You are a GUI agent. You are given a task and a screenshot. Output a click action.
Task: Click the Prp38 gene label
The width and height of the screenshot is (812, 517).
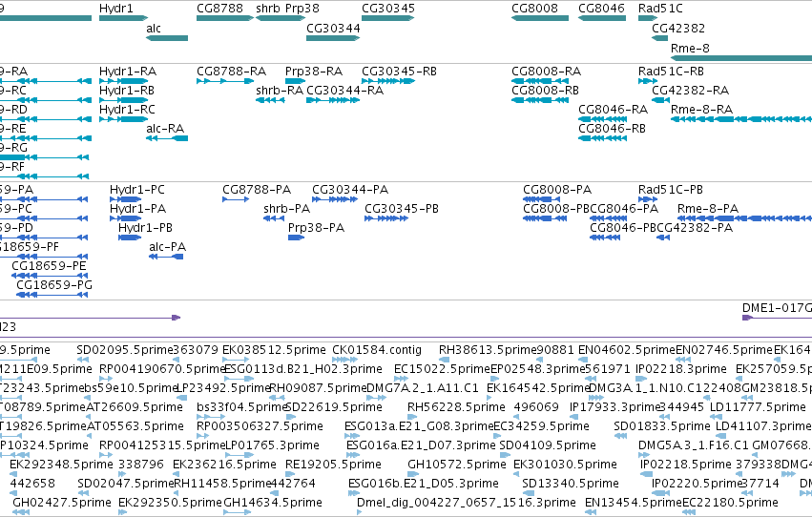(302, 9)
